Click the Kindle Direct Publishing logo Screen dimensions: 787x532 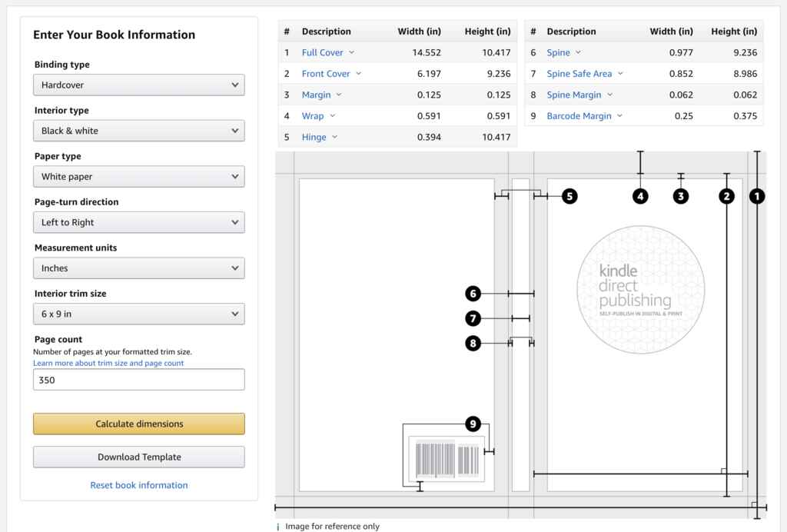tap(640, 290)
